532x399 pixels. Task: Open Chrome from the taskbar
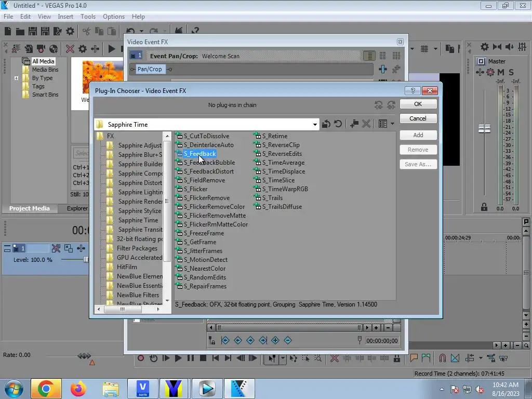click(x=46, y=389)
